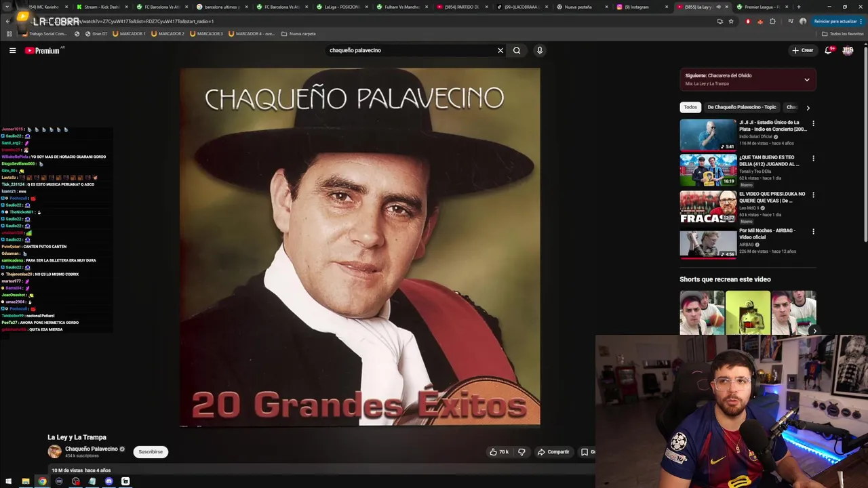Open the green yellow Shorts thumbnail
This screenshot has width=868, height=488.
pos(748,312)
